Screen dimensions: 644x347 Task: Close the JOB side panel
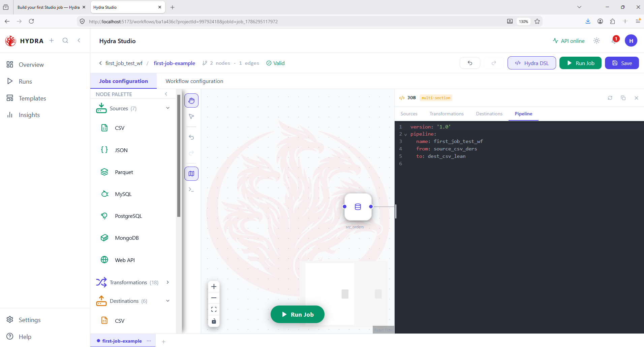pos(636,98)
